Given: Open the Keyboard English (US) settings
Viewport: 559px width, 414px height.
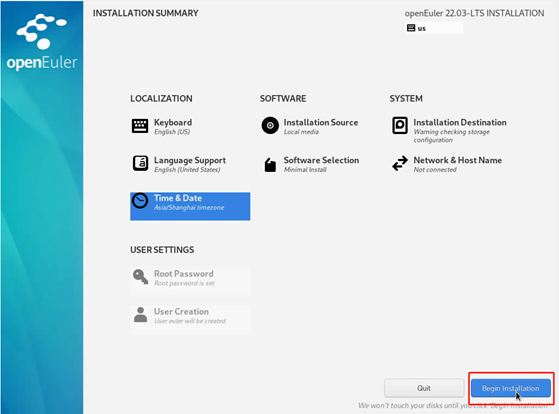Looking at the screenshot, I should [190, 127].
